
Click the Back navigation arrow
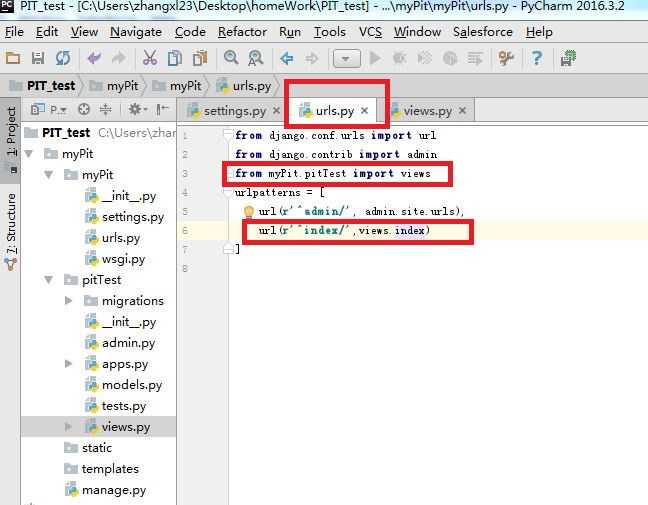[286, 58]
